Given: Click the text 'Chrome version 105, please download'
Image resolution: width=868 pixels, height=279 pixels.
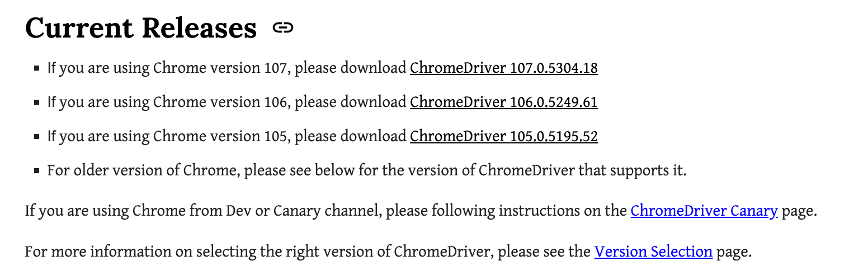Looking at the screenshot, I should 280,136.
